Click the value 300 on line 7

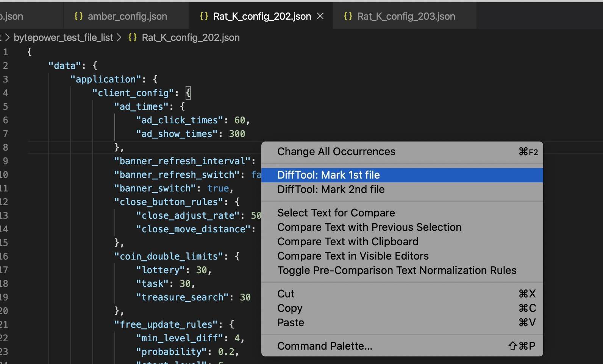(237, 134)
